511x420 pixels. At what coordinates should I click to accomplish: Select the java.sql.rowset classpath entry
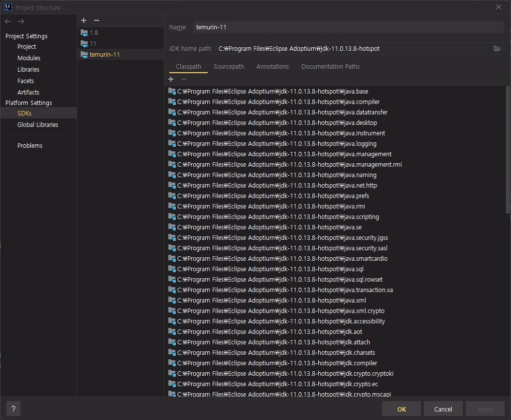[x=336, y=279]
